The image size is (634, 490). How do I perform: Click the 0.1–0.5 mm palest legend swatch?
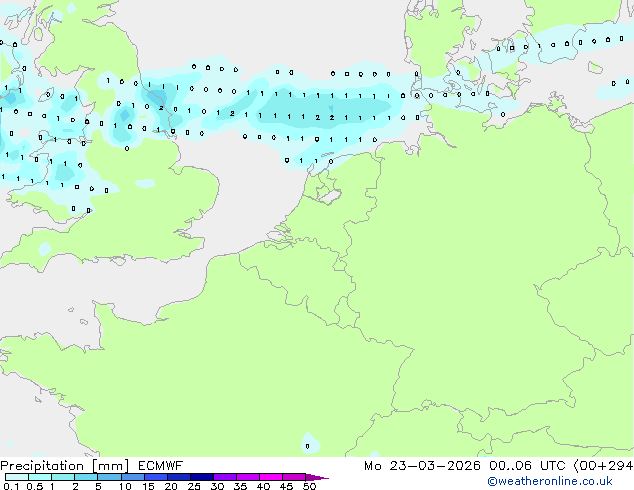coord(17,477)
